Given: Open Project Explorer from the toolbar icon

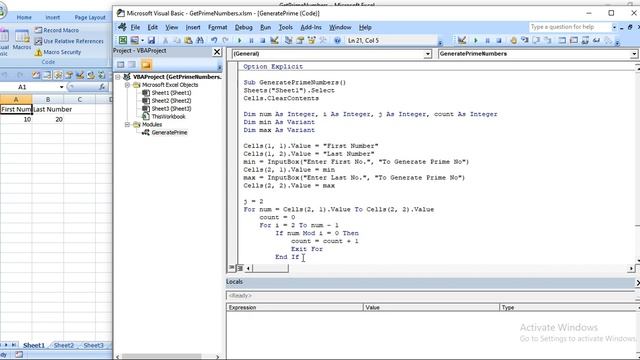Looking at the screenshot, I should click(289, 40).
